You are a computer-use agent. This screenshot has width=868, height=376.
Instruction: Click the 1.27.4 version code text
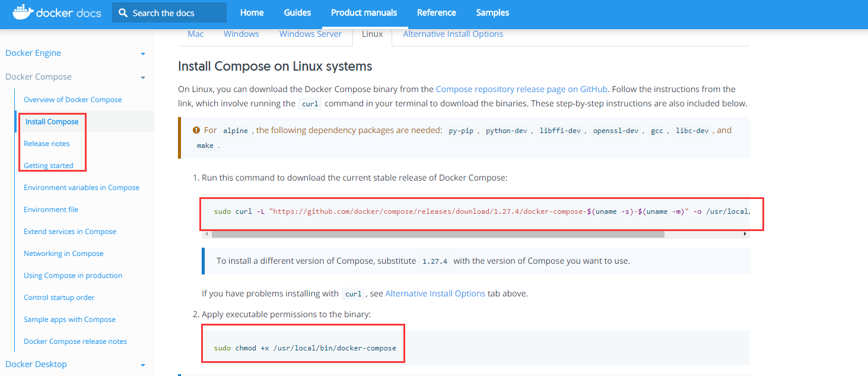click(435, 261)
